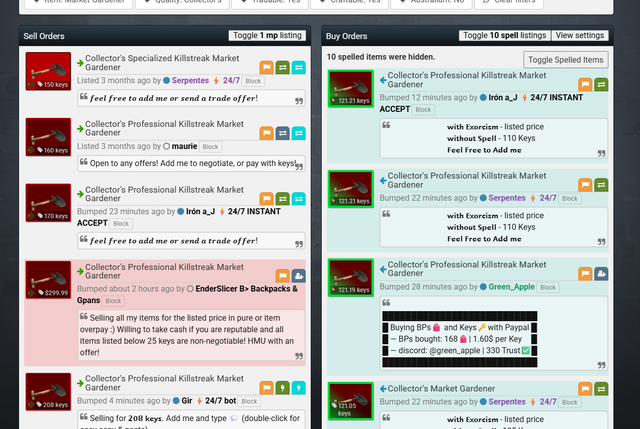The width and height of the screenshot is (640, 429).
Task: Send trade offer for 170 keys listing
Action: click(282, 199)
